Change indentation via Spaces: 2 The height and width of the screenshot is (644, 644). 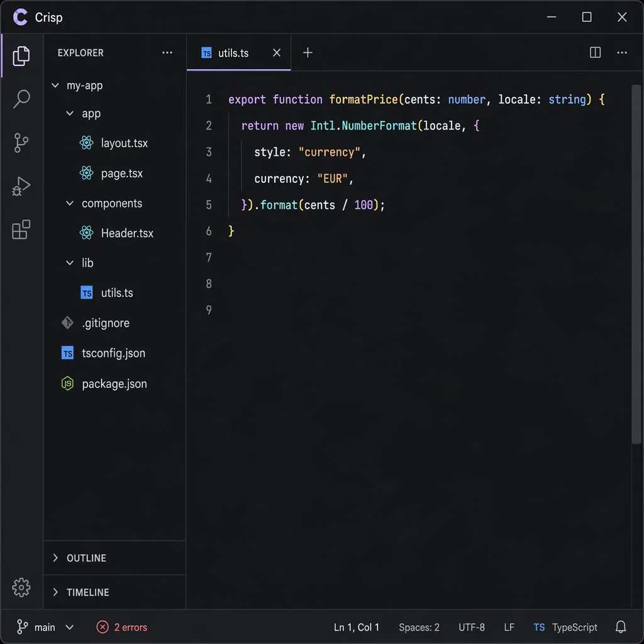(x=419, y=627)
